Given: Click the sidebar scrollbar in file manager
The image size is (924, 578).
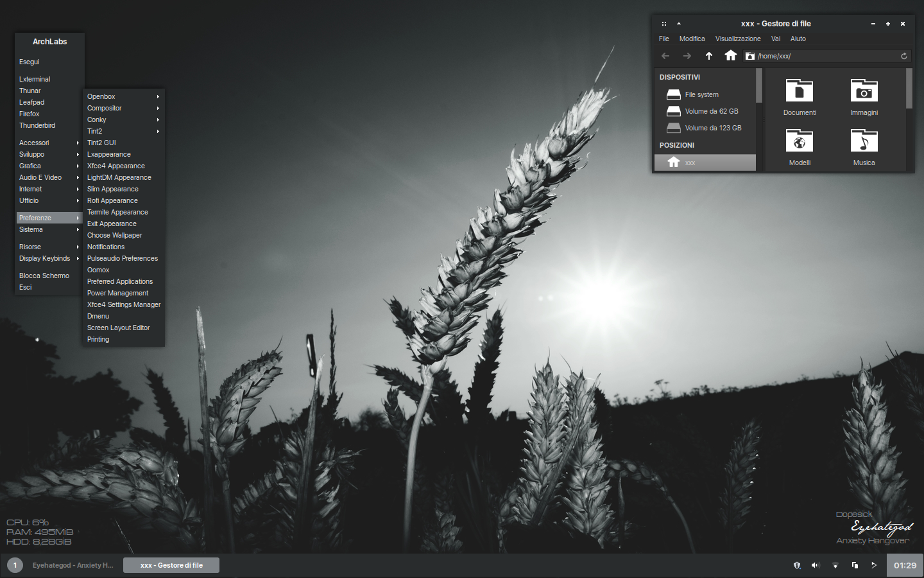Looking at the screenshot, I should pyautogui.click(x=759, y=85).
